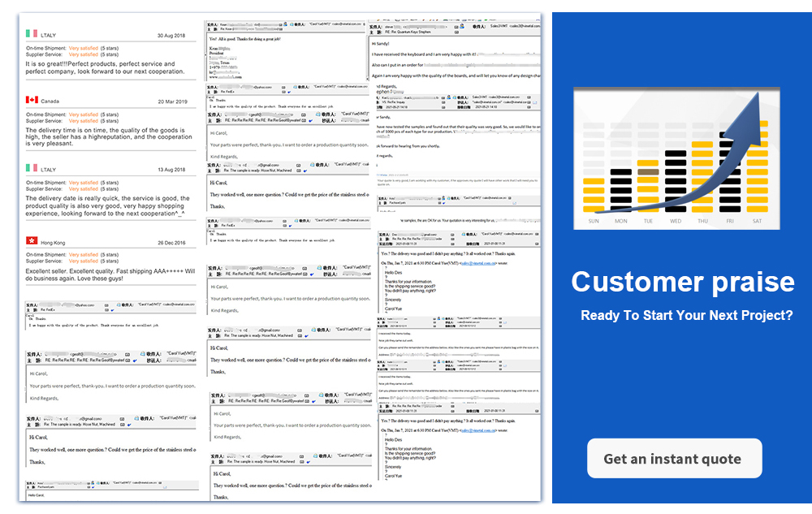
Task: Click the SAT label under the chart
Action: point(758,221)
